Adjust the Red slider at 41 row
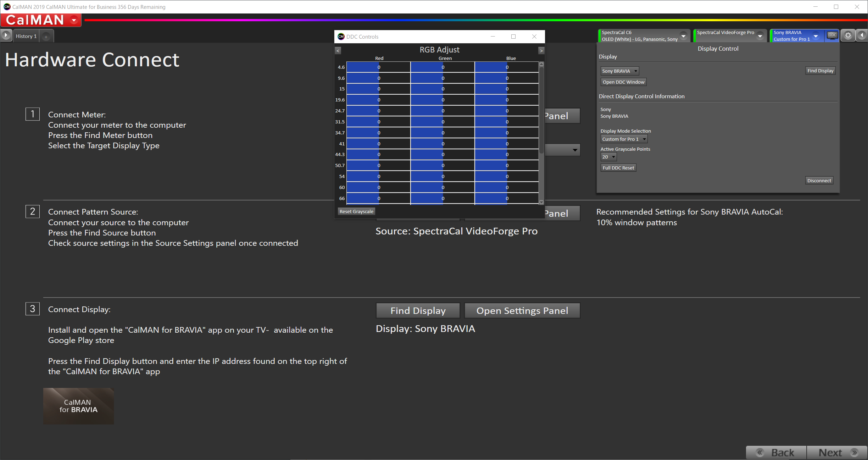This screenshot has height=460, width=868. [378, 144]
